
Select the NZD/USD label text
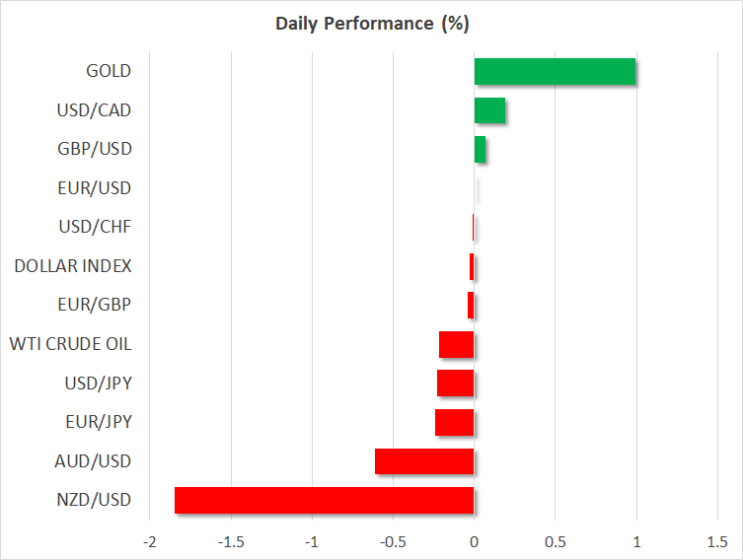[95, 500]
